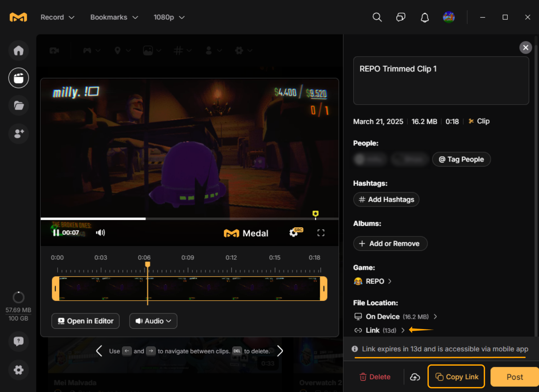
Task: Close the clip details panel
Action: 526,48
